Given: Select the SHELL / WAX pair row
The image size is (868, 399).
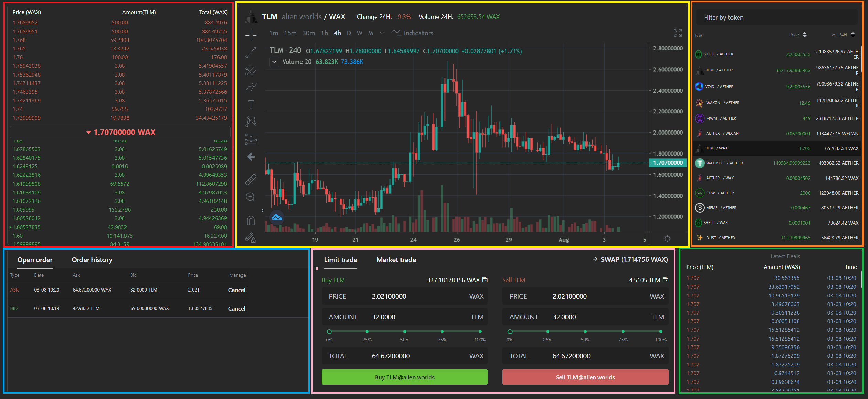Looking at the screenshot, I should click(x=777, y=223).
